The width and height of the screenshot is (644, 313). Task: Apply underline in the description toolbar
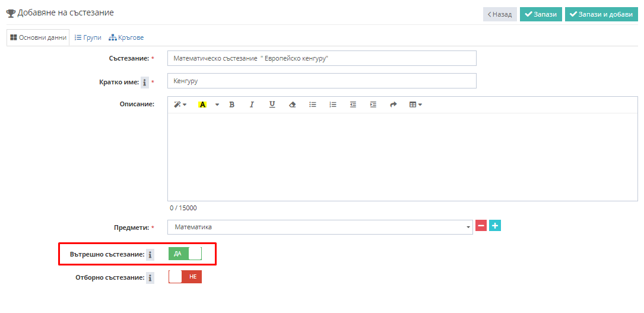pos(272,105)
